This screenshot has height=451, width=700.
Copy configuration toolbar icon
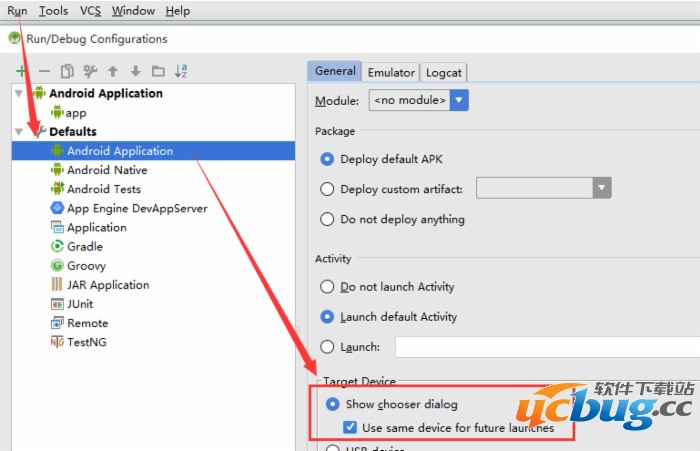click(x=67, y=71)
